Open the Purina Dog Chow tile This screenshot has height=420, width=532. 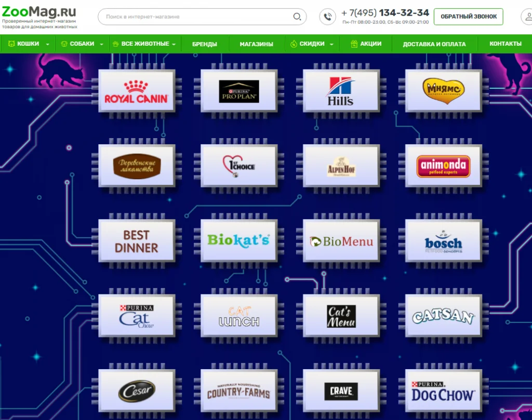(443, 391)
